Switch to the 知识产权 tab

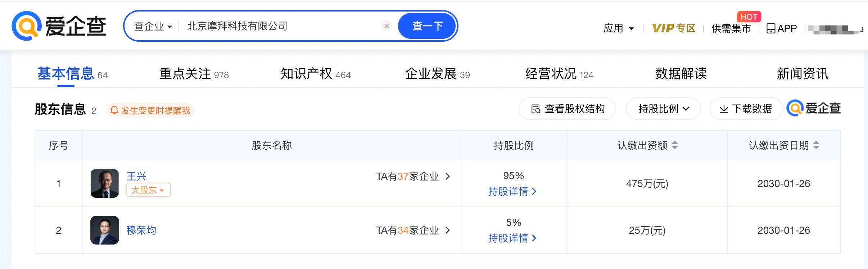pos(316,74)
